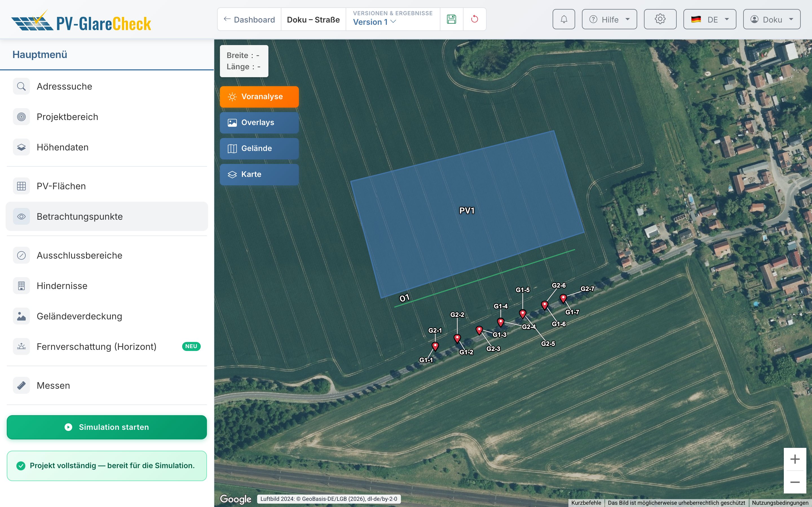
Task: Open the Hilfe dropdown menu
Action: pyautogui.click(x=609, y=19)
